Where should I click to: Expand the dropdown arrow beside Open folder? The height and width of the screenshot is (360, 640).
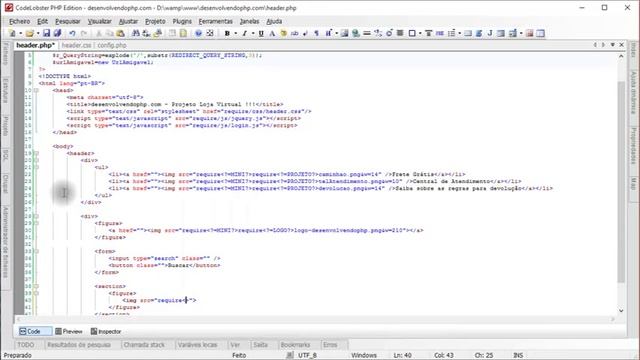tap(38, 33)
